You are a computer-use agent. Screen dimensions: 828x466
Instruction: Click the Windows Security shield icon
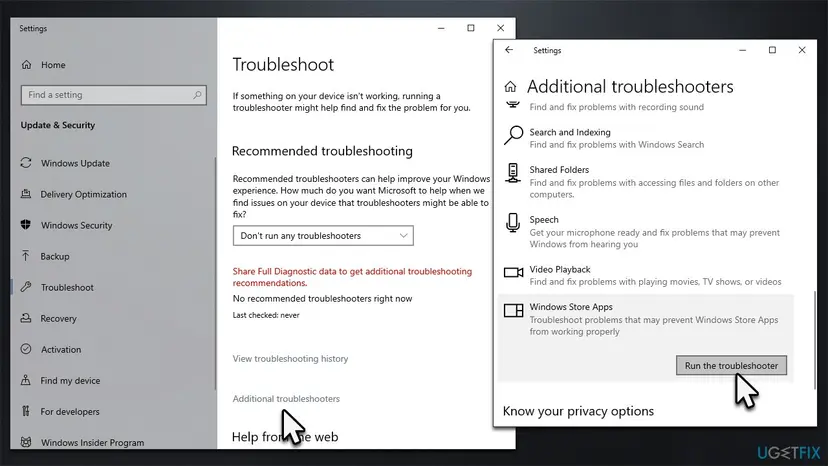(x=26, y=225)
